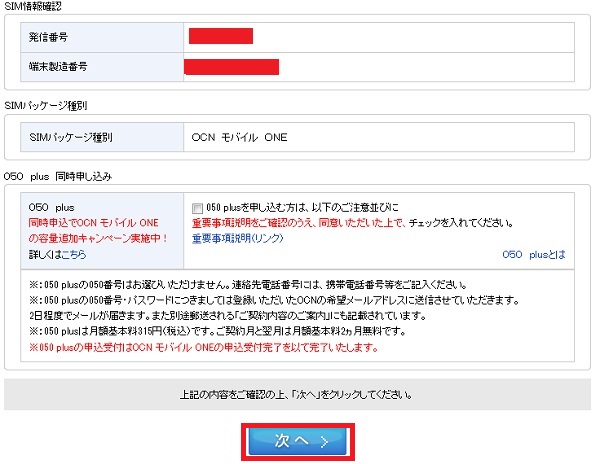Click the redacted 発信番号 value
Screen dimensions: 600x464
(220, 37)
